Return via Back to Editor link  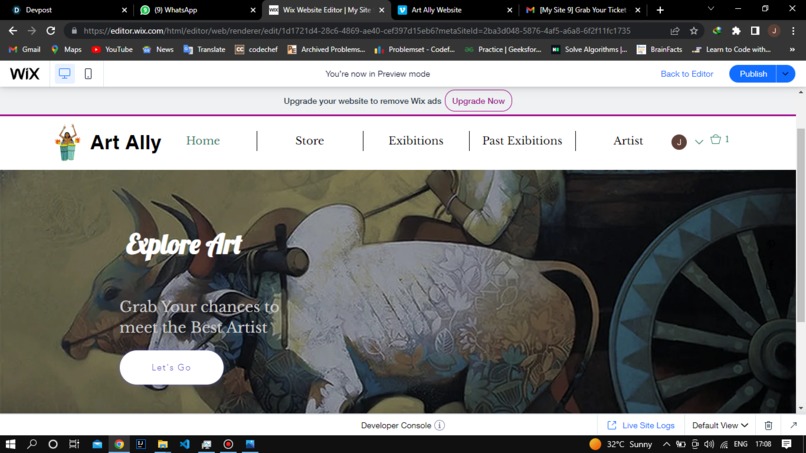click(x=687, y=74)
